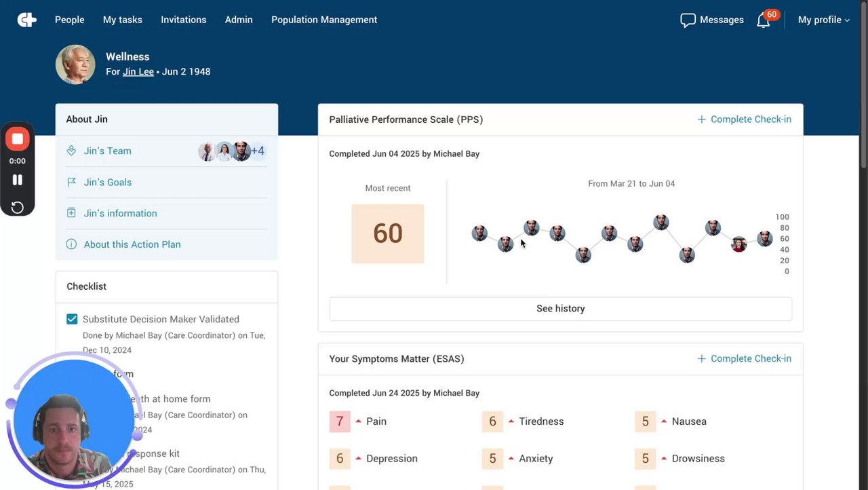This screenshot has height=490, width=868.
Task: Open the notifications bell icon
Action: click(x=763, y=20)
